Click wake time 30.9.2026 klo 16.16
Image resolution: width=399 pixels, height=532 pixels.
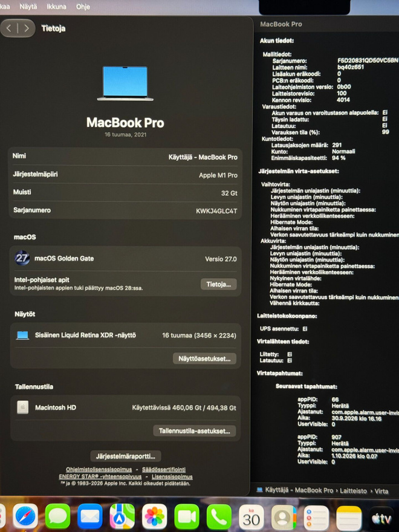(356, 418)
